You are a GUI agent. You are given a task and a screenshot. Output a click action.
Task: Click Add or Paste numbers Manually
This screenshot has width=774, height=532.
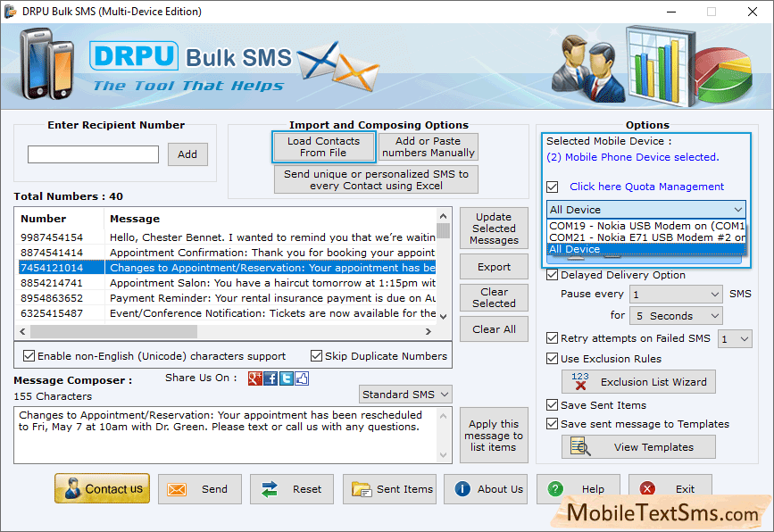click(428, 146)
